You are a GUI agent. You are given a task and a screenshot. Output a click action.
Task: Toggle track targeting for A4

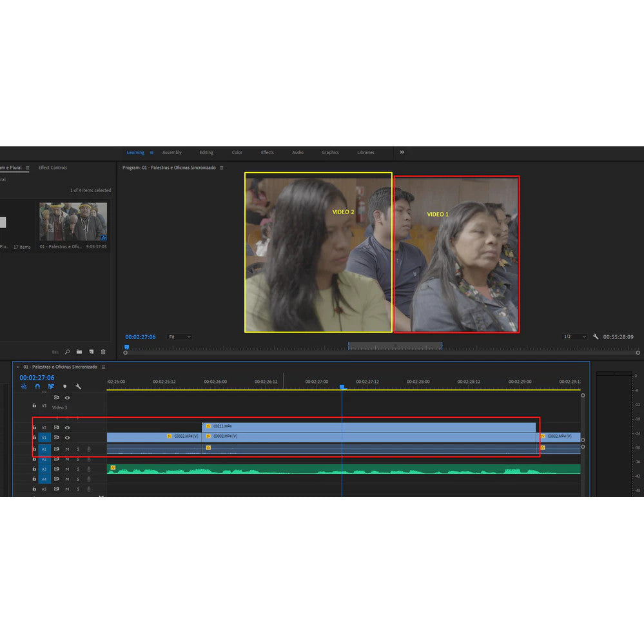(x=44, y=479)
